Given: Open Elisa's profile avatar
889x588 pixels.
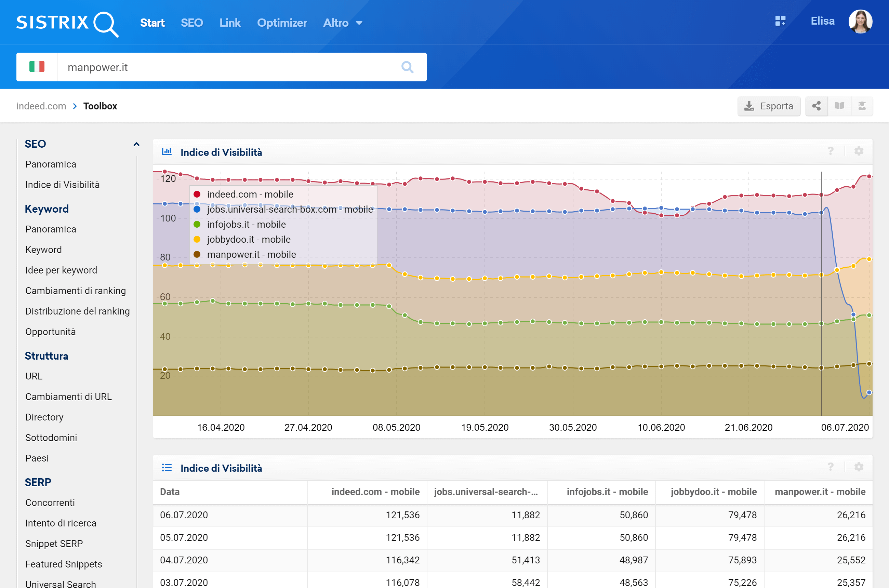Looking at the screenshot, I should tap(860, 22).
